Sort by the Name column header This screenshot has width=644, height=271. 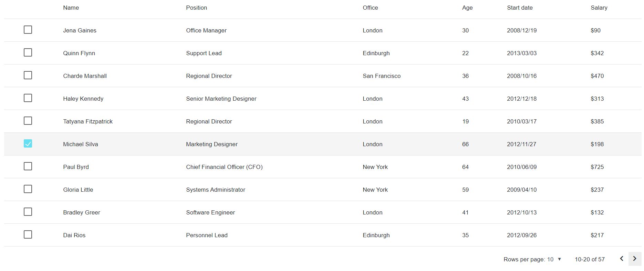[x=71, y=8]
